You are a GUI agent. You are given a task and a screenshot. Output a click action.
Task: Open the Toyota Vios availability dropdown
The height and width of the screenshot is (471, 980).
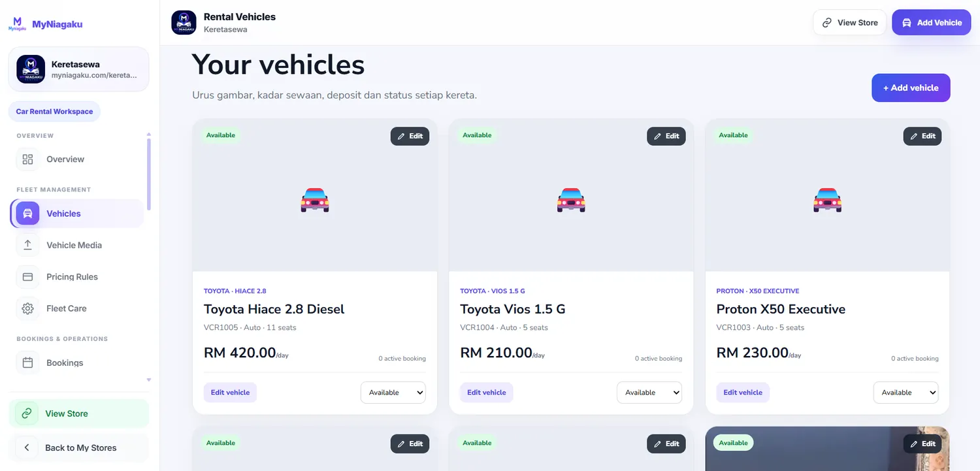point(649,393)
